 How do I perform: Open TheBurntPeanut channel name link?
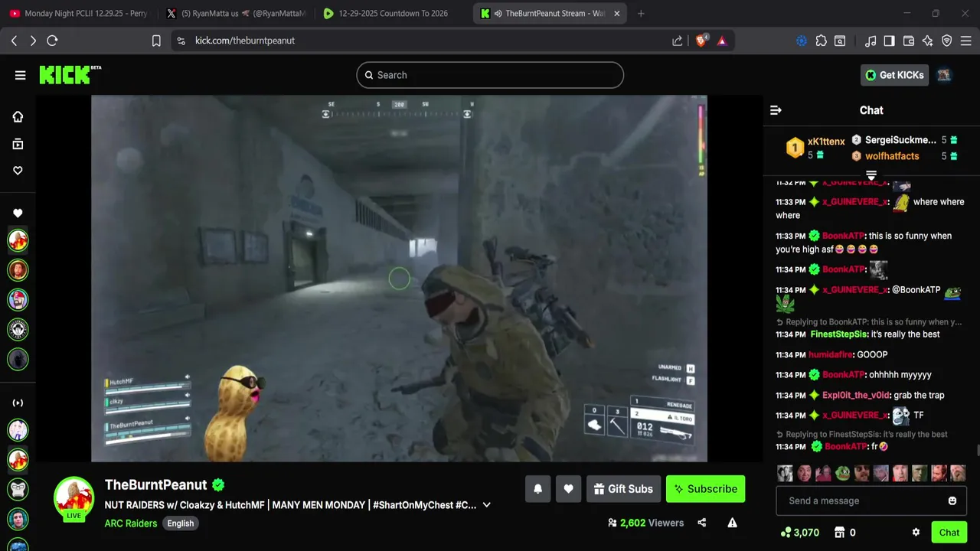pos(156,484)
